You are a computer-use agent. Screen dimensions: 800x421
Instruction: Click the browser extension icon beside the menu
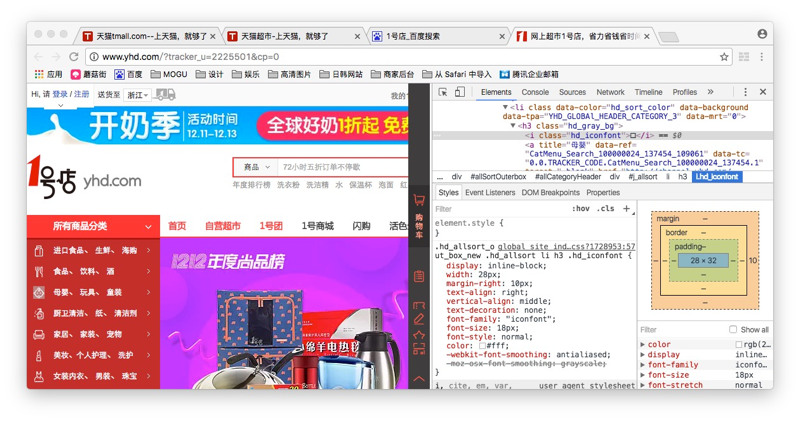744,57
